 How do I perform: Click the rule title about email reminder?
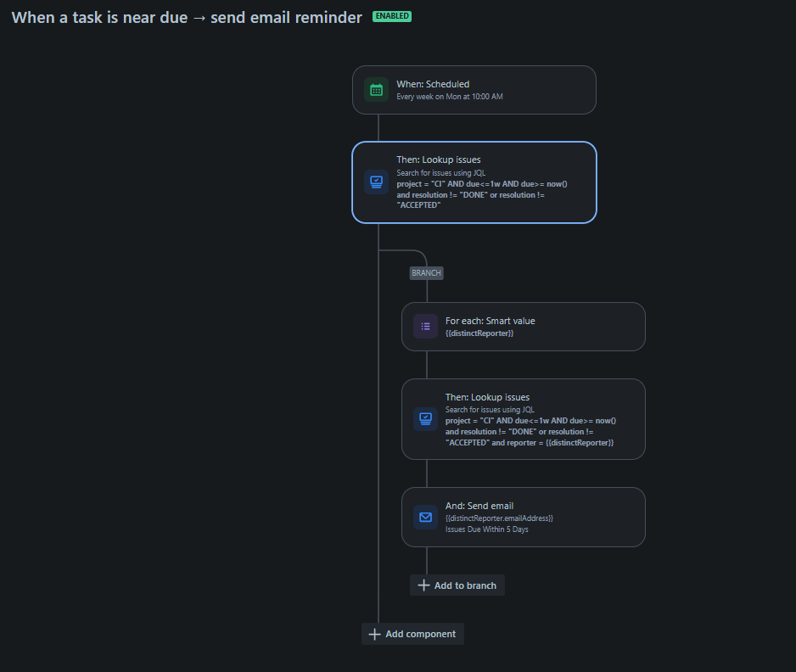pyautogui.click(x=187, y=17)
